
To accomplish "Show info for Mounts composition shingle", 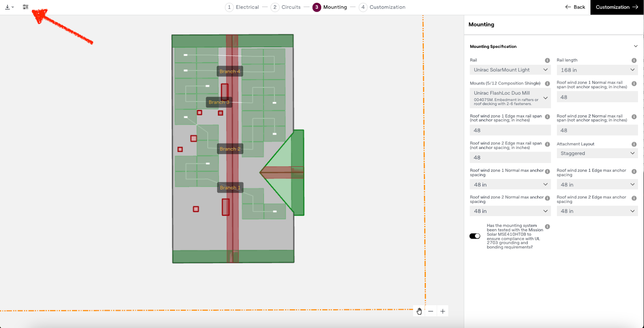I will click(547, 84).
